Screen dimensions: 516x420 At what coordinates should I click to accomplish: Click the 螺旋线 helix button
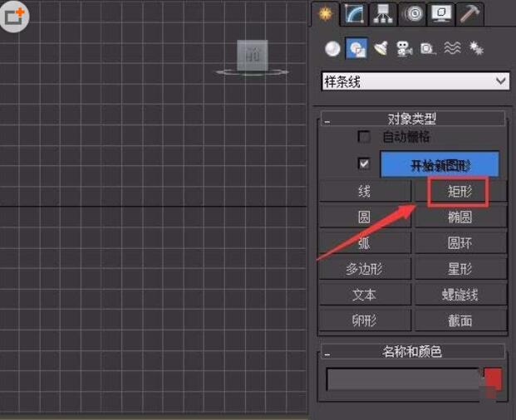[x=459, y=295]
